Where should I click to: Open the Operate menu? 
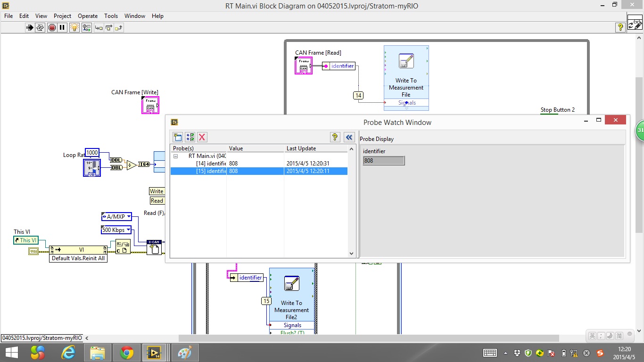click(x=88, y=16)
